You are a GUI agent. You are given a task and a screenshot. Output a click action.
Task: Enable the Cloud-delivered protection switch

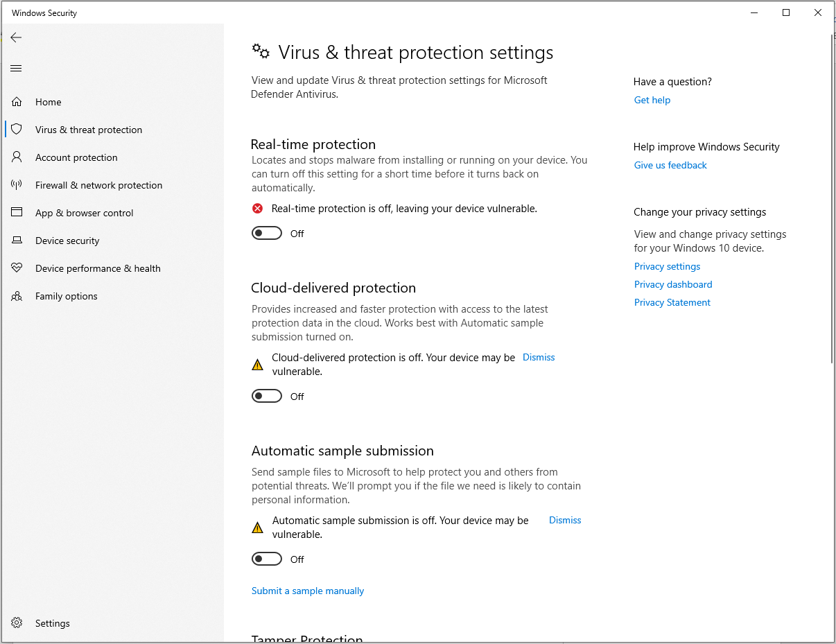pos(267,397)
